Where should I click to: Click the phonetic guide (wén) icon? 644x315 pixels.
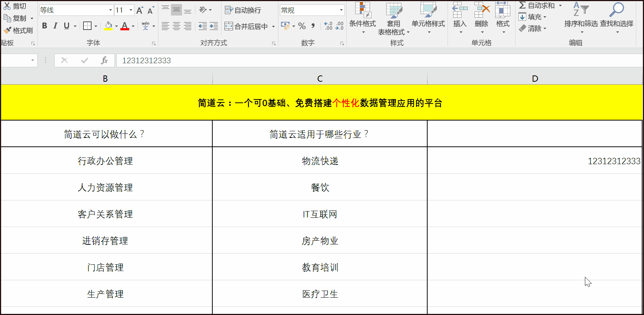(145, 26)
